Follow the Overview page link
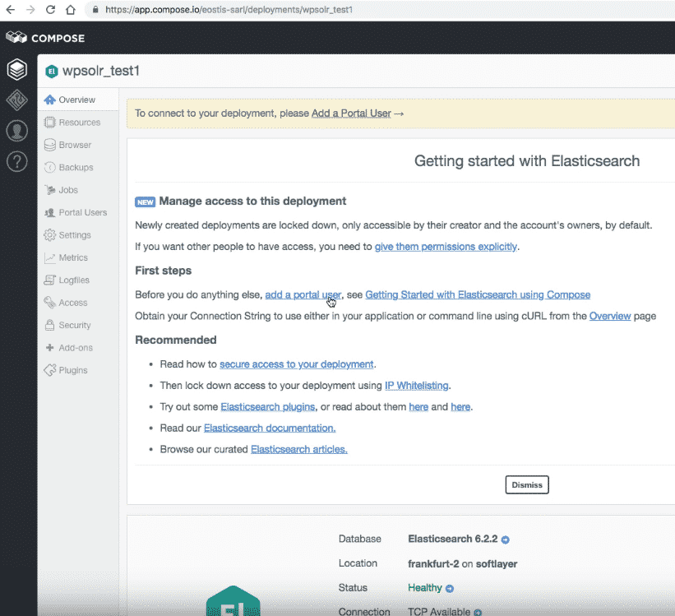Viewport: 675px width, 616px height. (x=610, y=316)
